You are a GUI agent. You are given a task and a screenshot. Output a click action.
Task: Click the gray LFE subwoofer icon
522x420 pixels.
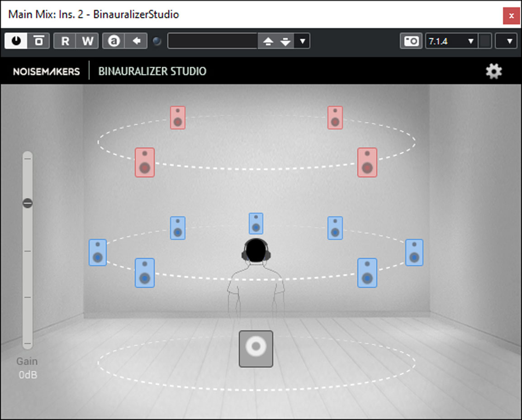[x=256, y=348]
